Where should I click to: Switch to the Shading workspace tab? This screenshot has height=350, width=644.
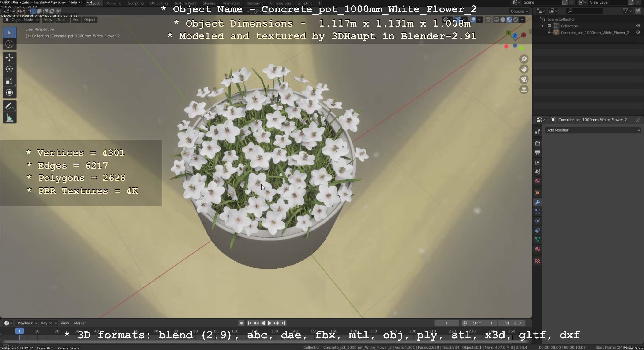[209, 3]
